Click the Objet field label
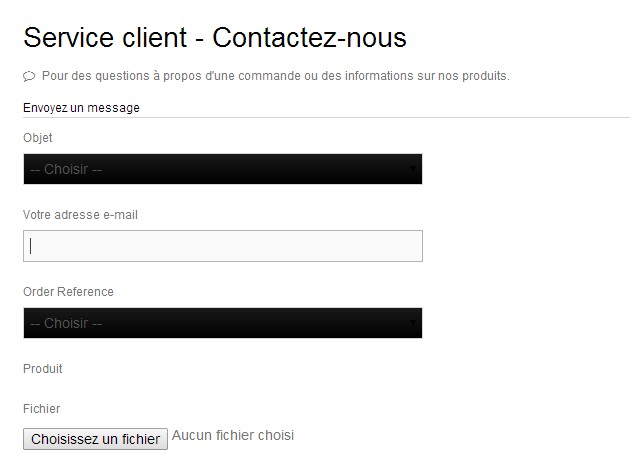 pos(38,138)
